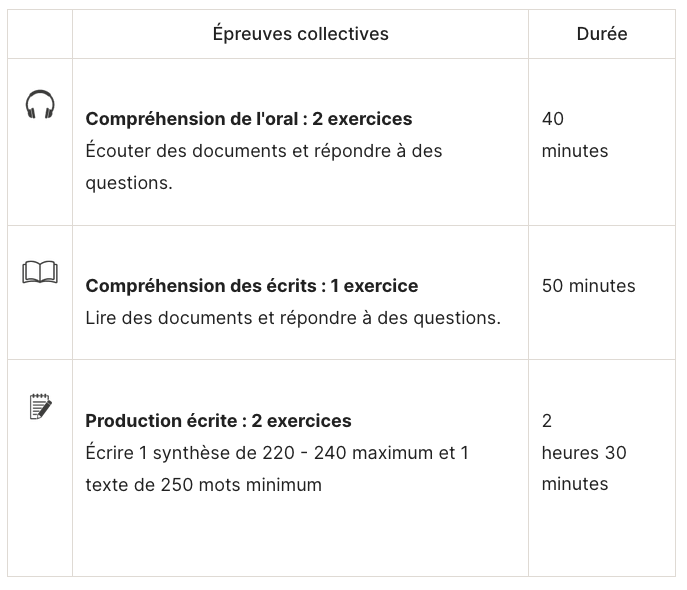This screenshot has height=590, width=687.
Task: Click the '2 heures 30 minutes' duration cell
Action: (602, 468)
